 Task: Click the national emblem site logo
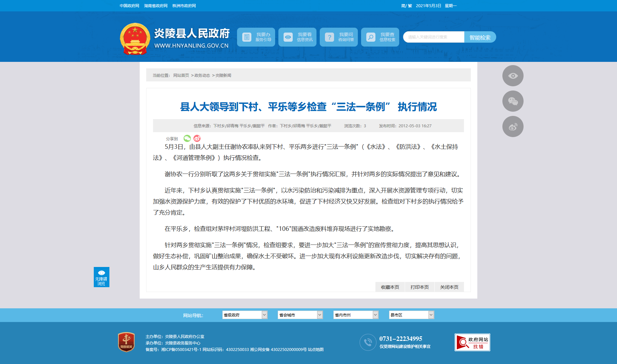click(x=135, y=38)
